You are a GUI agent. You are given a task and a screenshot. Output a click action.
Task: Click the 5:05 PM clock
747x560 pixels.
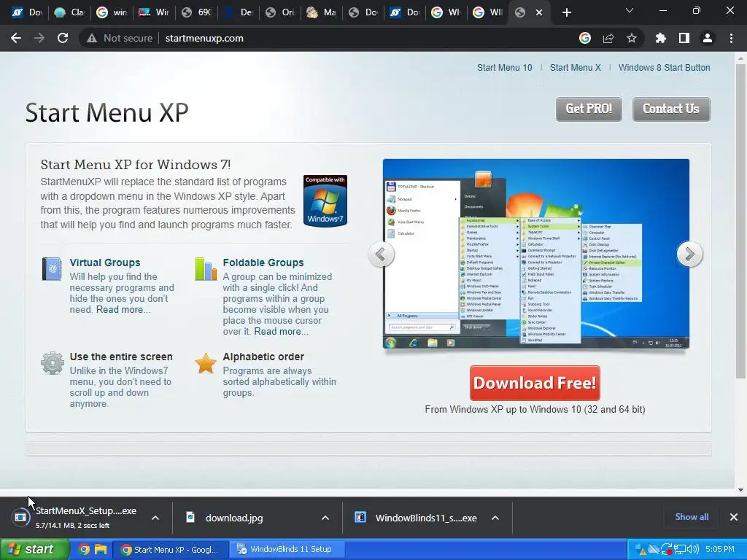click(x=720, y=549)
